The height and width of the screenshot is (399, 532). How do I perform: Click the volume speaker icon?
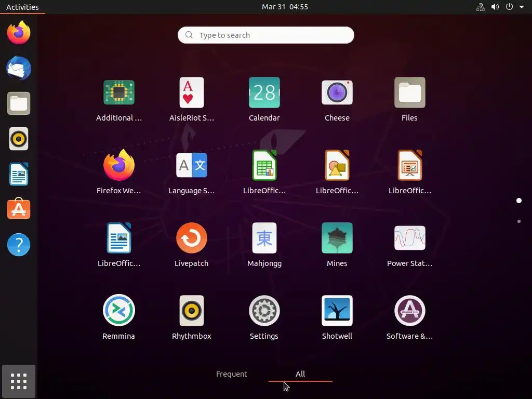click(x=495, y=7)
